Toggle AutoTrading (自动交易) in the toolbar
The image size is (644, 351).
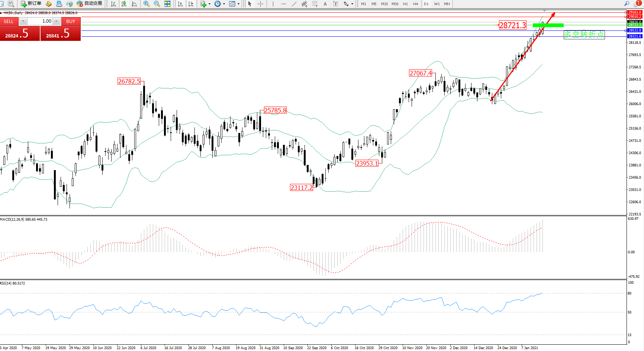pyautogui.click(x=89, y=4)
